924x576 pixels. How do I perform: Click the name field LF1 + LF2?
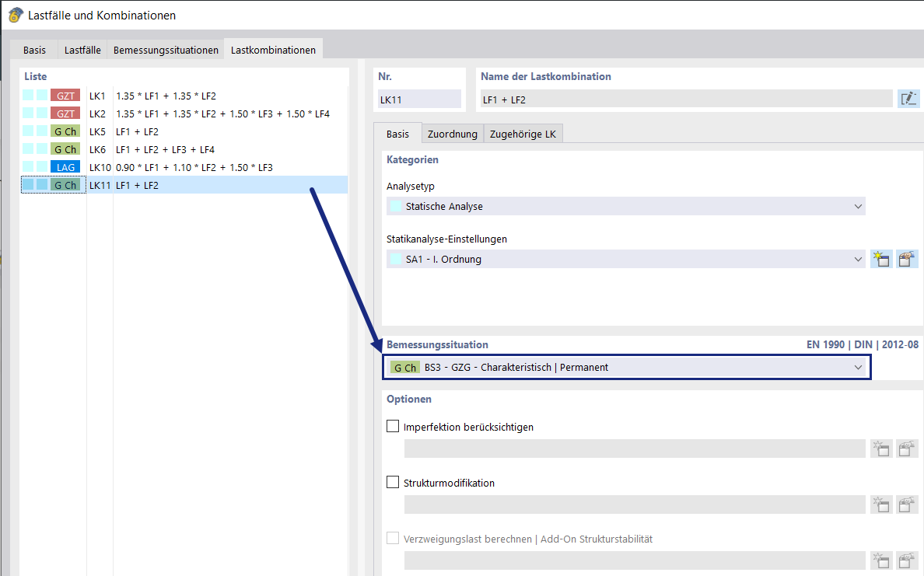click(687, 99)
